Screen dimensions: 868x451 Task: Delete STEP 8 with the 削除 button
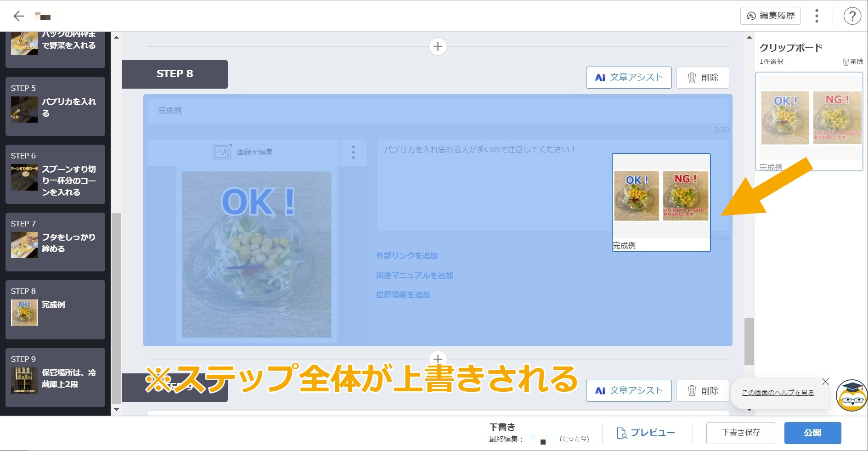pyautogui.click(x=703, y=78)
